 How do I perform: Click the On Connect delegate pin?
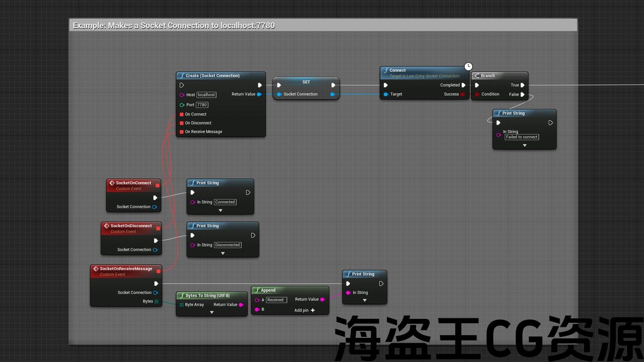[x=182, y=114]
